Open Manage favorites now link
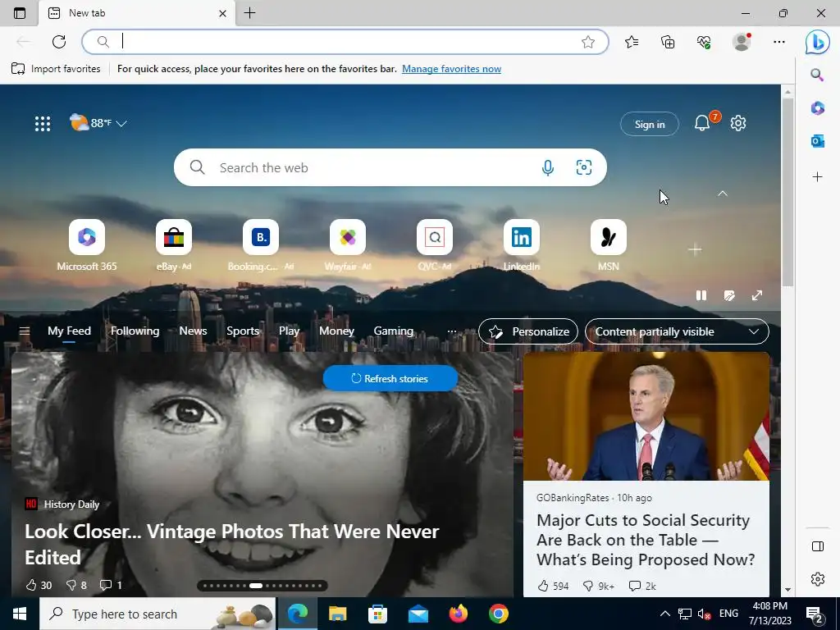 [452, 69]
